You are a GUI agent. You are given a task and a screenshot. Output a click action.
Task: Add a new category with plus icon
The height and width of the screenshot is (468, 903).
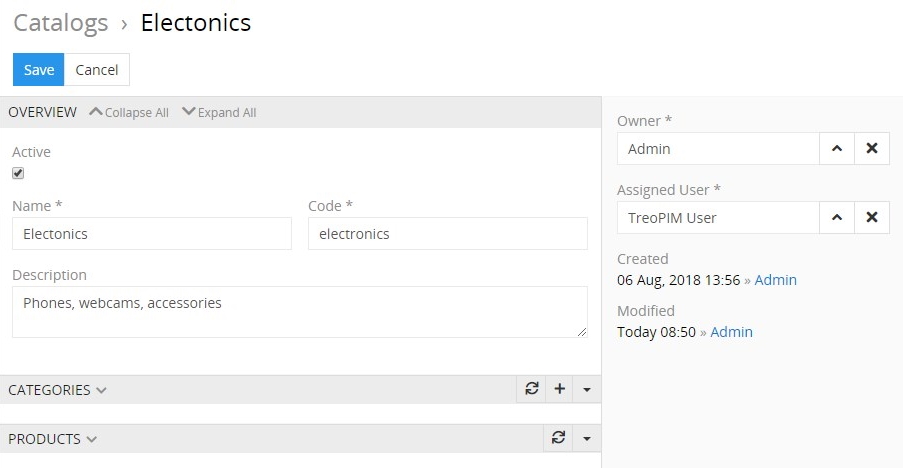pyautogui.click(x=559, y=389)
